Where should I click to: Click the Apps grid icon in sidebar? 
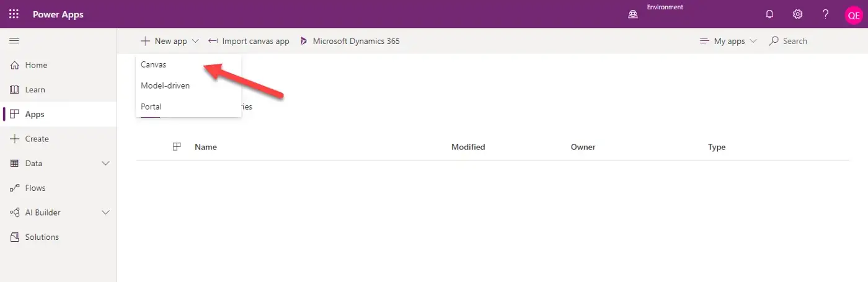pyautogui.click(x=15, y=114)
